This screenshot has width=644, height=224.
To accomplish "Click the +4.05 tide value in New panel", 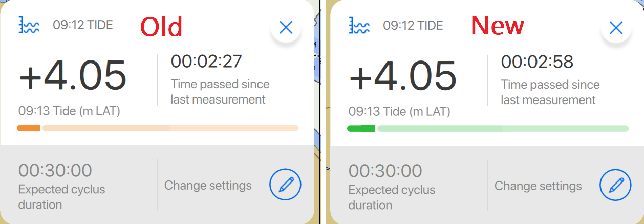I will pyautogui.click(x=403, y=75).
